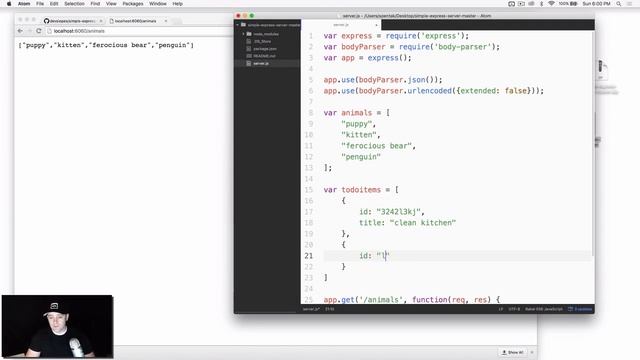Switch to the localhost animals browser tab
This screenshot has height=360, width=640.
138,21
